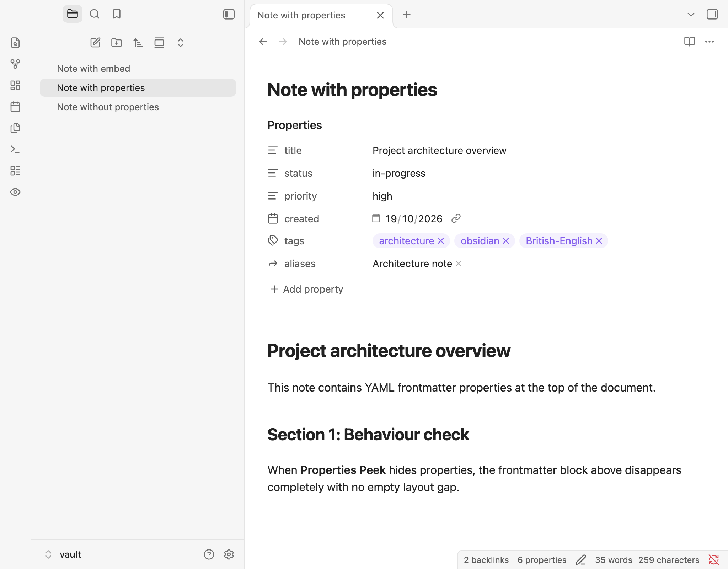728x569 pixels.
Task: Open command palette ribbon icon
Action: tap(15, 149)
